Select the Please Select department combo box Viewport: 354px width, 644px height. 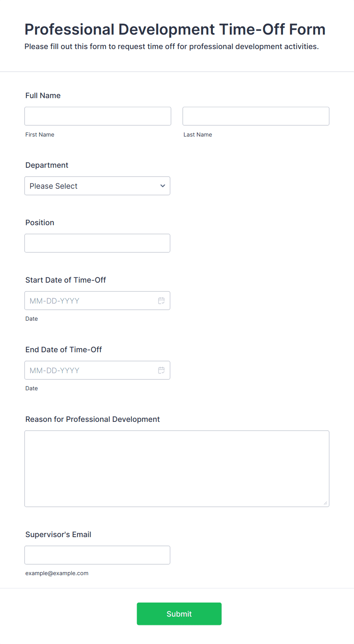[x=97, y=186]
